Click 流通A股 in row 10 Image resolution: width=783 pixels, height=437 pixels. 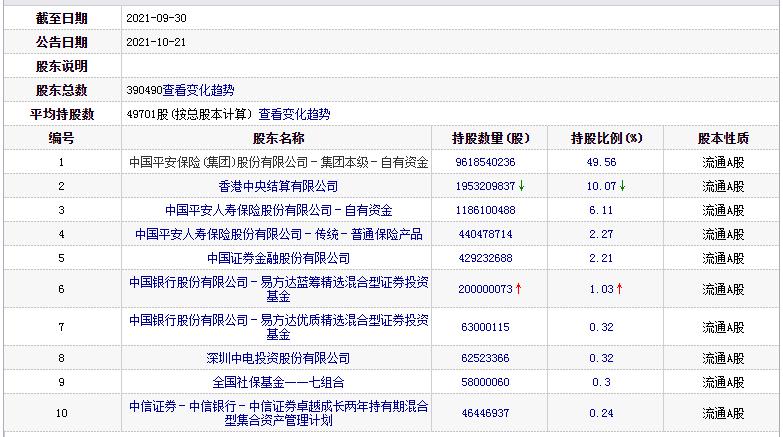coord(723,413)
